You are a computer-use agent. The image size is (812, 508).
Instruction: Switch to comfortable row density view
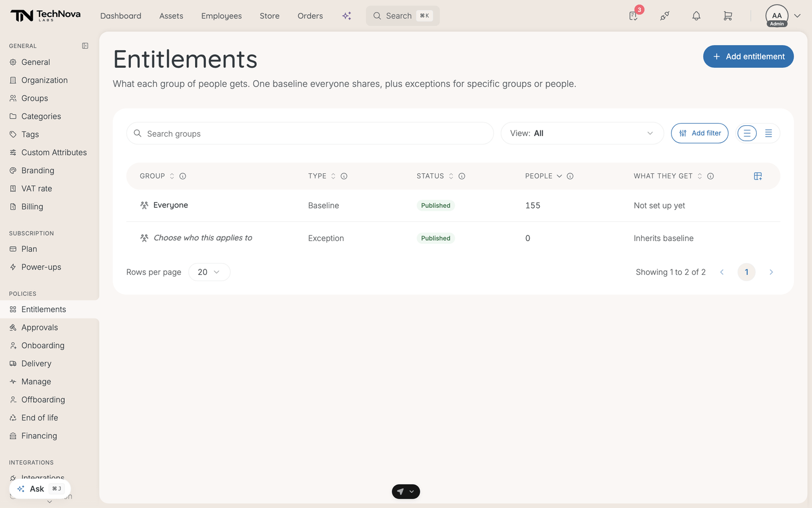(747, 133)
